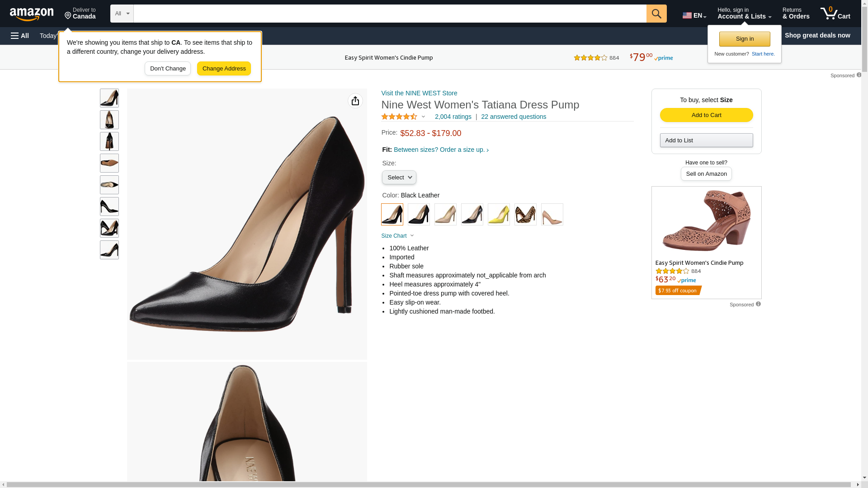Click the search magnifier button
This screenshot has height=488, width=868.
[x=656, y=14]
